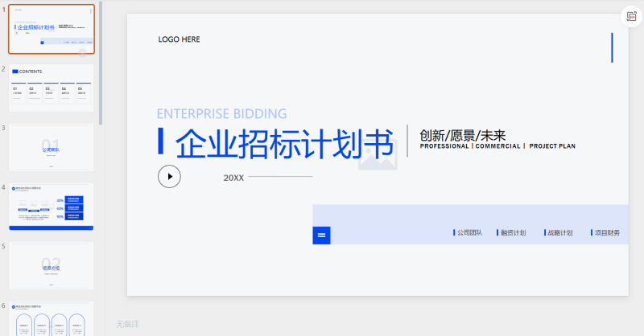
Task: Click the 20XX year text
Action: click(x=233, y=178)
